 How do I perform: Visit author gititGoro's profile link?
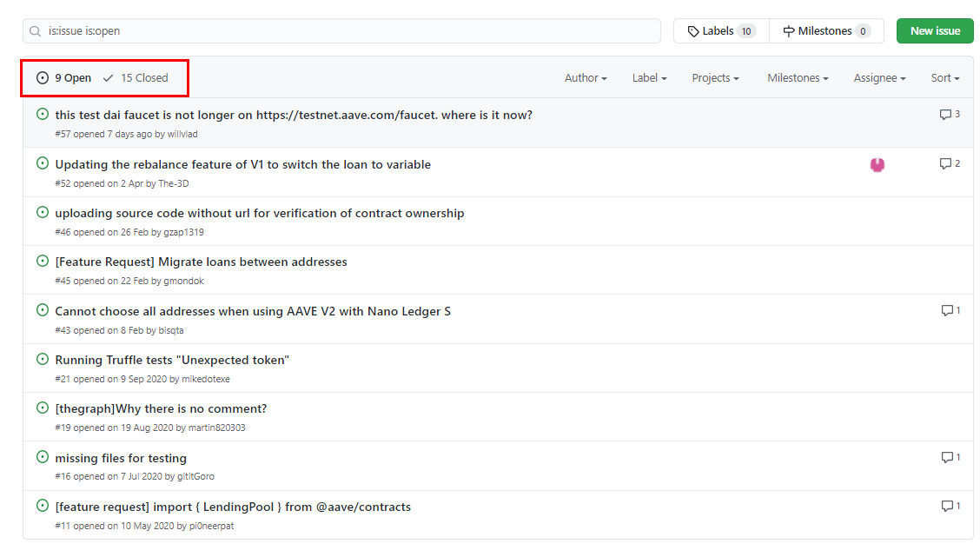(x=195, y=477)
